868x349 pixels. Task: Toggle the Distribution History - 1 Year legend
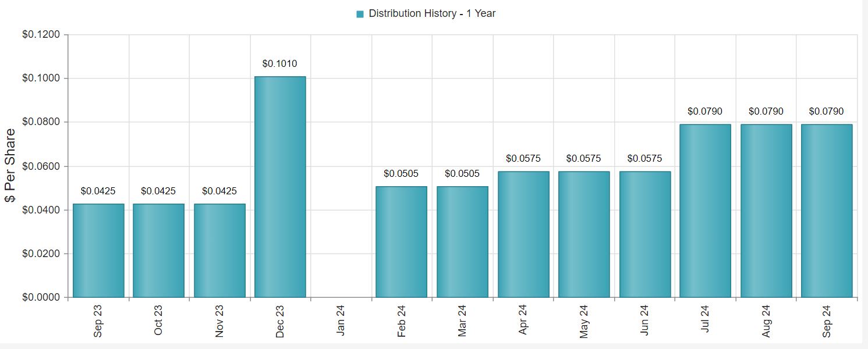[x=426, y=13]
